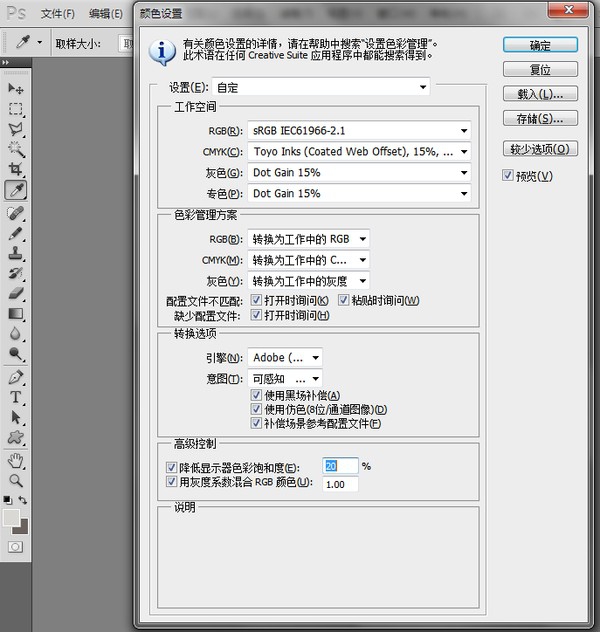Select the Blur tool

pyautogui.click(x=16, y=334)
